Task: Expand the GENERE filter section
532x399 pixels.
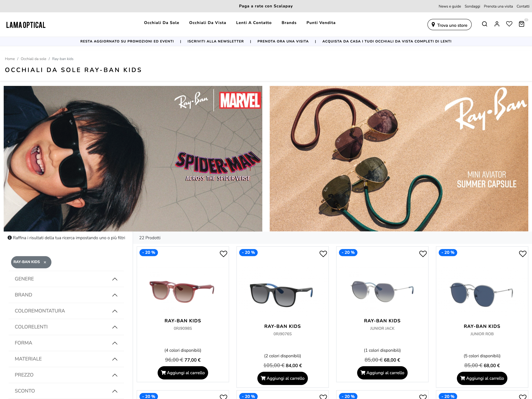Action: [x=66, y=279]
